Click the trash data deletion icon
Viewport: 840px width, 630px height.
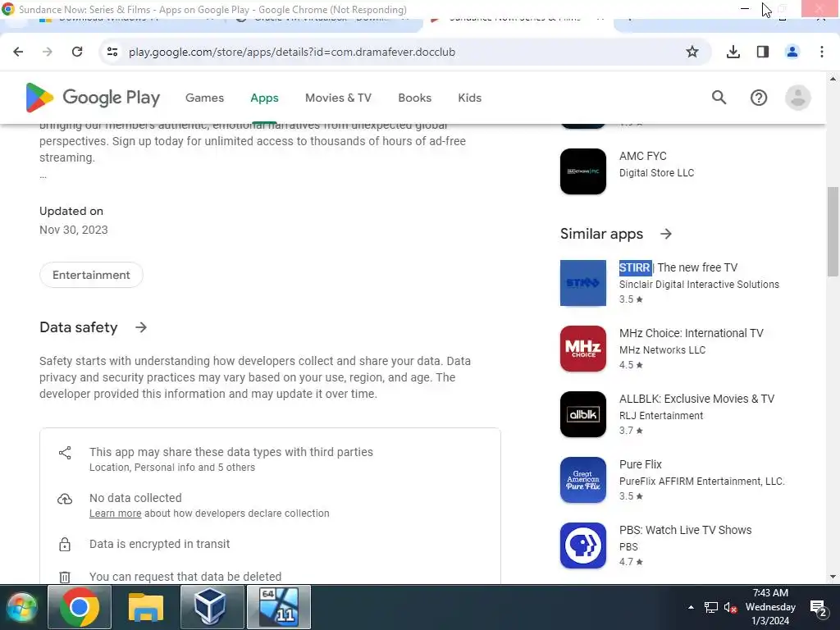point(65,577)
